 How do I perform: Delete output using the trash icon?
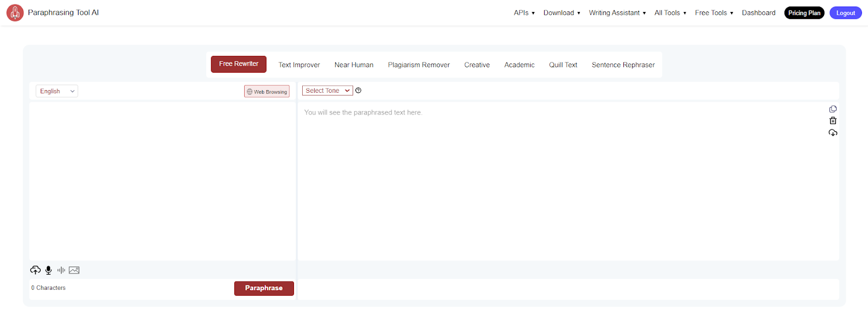point(833,121)
